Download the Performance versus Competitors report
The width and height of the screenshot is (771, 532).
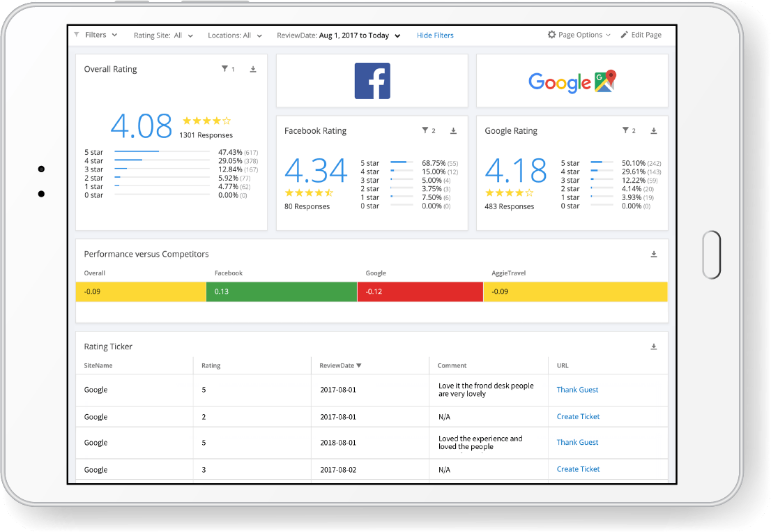click(x=654, y=254)
